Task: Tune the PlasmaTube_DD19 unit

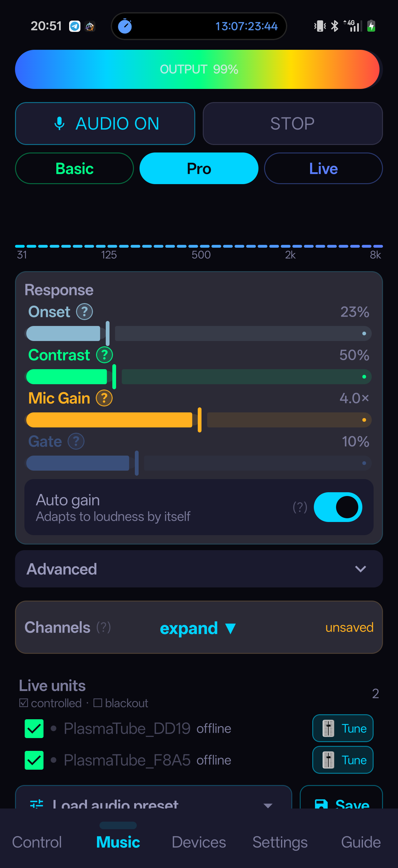Action: (342, 728)
